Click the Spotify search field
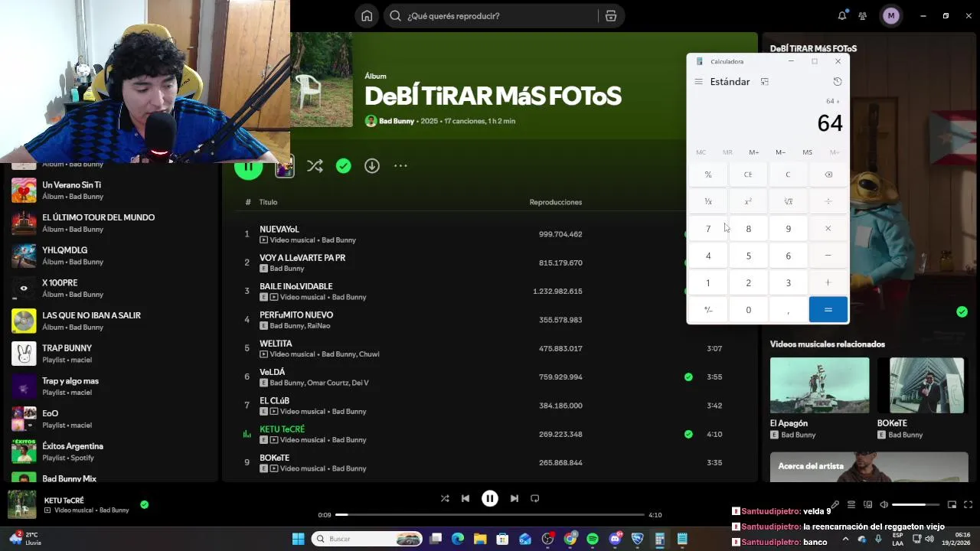 click(491, 16)
